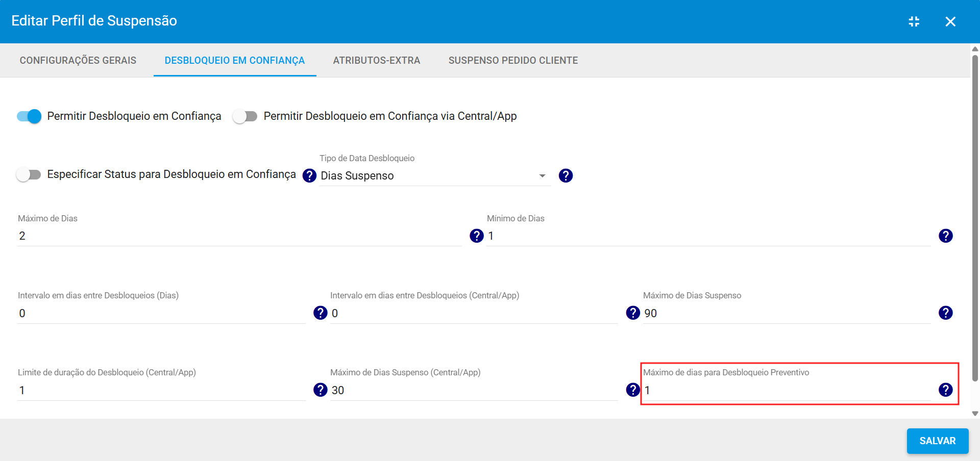Click help icon beside Mínimo de Dias field
Viewport: 980px width, 461px height.
pyautogui.click(x=945, y=236)
